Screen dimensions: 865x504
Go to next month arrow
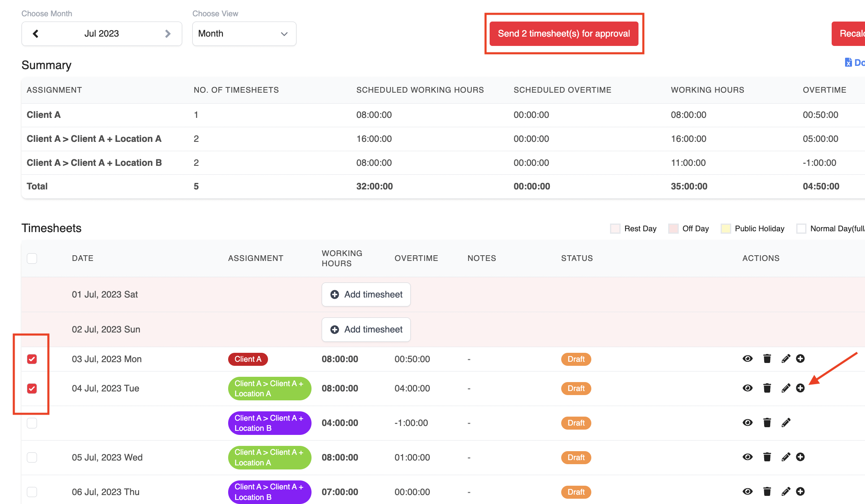(168, 34)
